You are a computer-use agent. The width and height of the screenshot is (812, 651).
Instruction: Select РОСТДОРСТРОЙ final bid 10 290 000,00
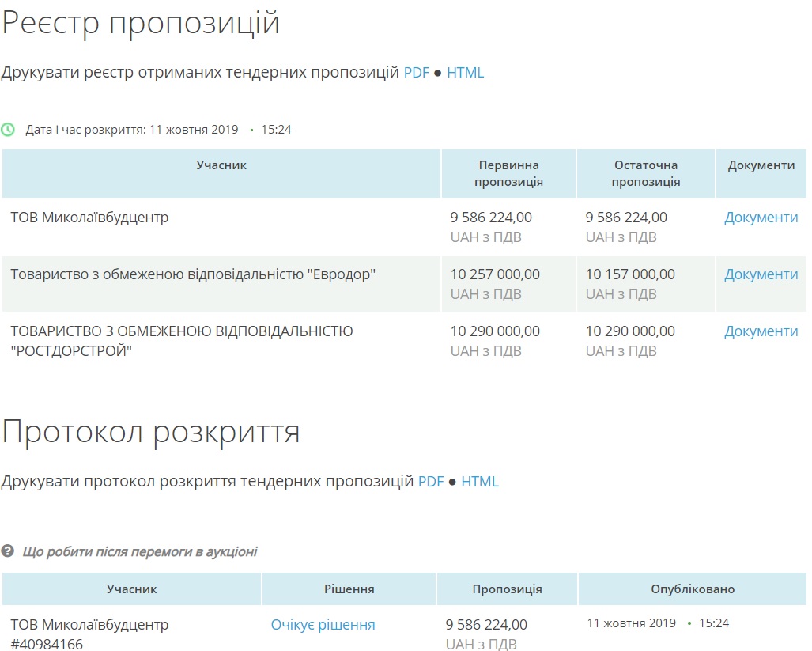[630, 331]
